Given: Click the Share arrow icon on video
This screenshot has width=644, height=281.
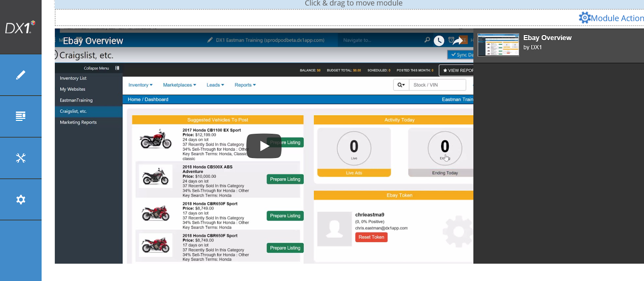Looking at the screenshot, I should [458, 40].
